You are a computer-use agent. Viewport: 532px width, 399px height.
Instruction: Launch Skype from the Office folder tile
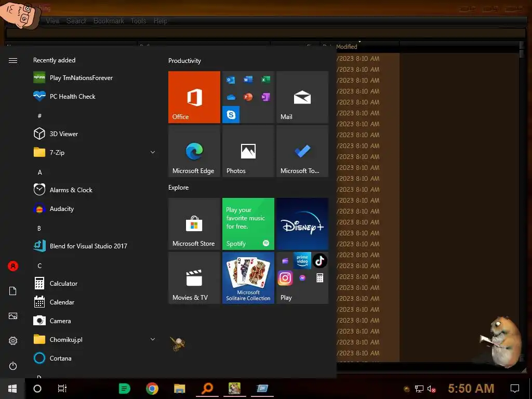coord(231,115)
